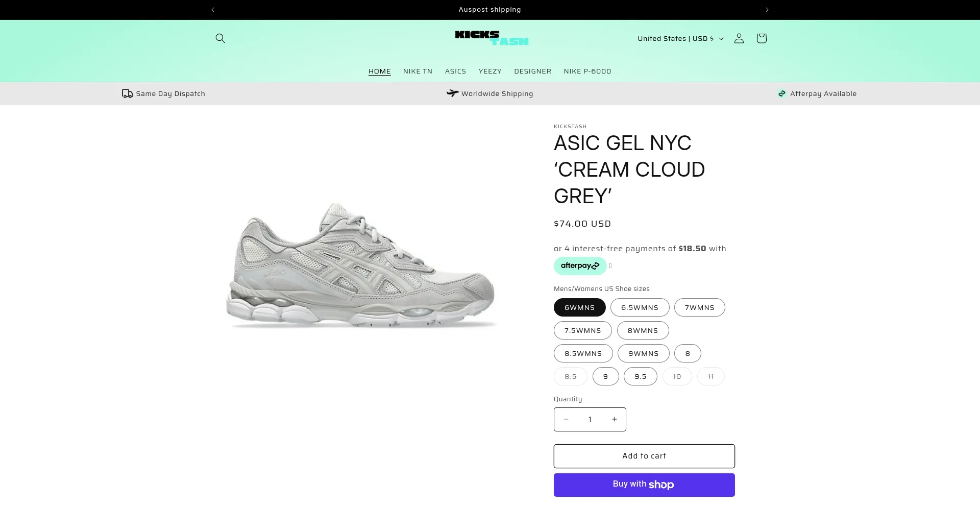Click Add to cart button
Screen dimensions: 980x507
[644, 456]
